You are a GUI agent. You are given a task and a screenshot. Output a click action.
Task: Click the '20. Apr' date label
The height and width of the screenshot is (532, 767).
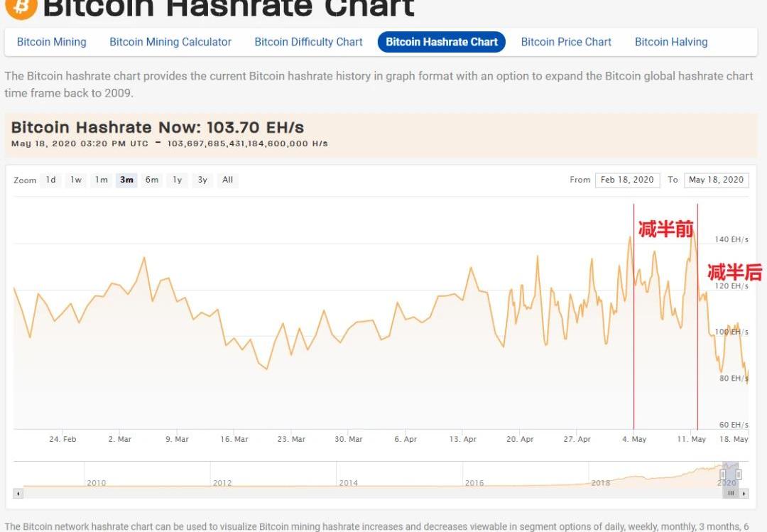pos(520,440)
